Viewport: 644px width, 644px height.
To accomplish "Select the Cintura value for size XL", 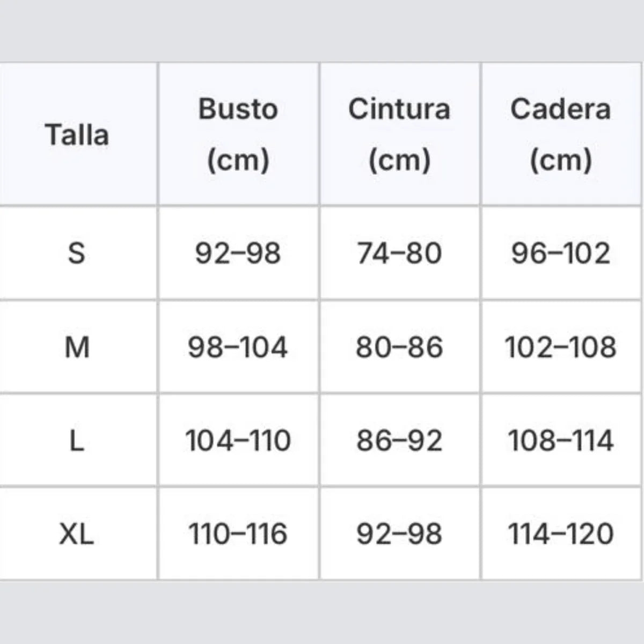I will tap(399, 534).
